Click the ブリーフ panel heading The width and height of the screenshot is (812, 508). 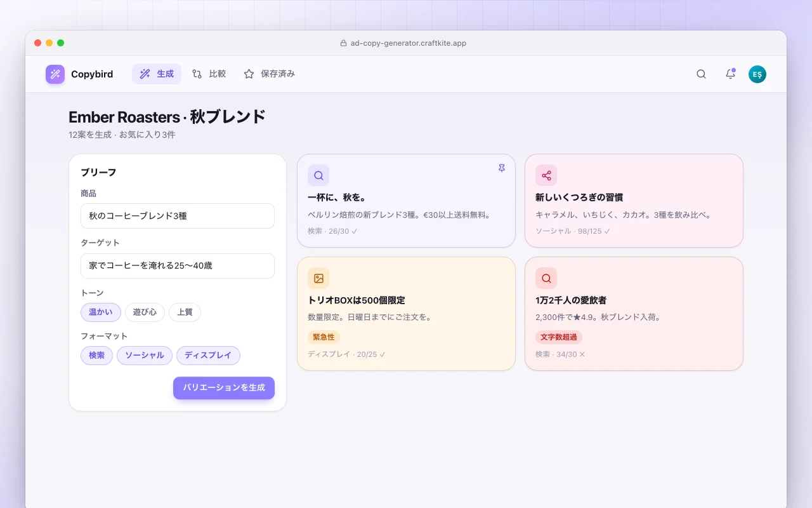coord(98,172)
